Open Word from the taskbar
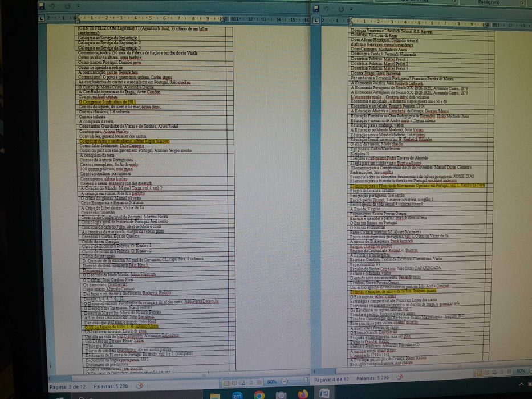Viewport: 532px width, 399px height. point(324,394)
